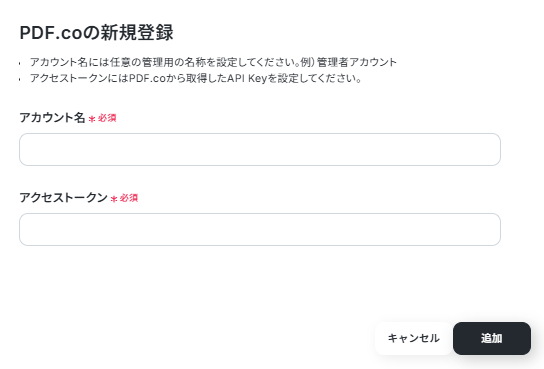544x369 pixels.
Task: Click the 例) text in first instruction
Action: pos(307,62)
